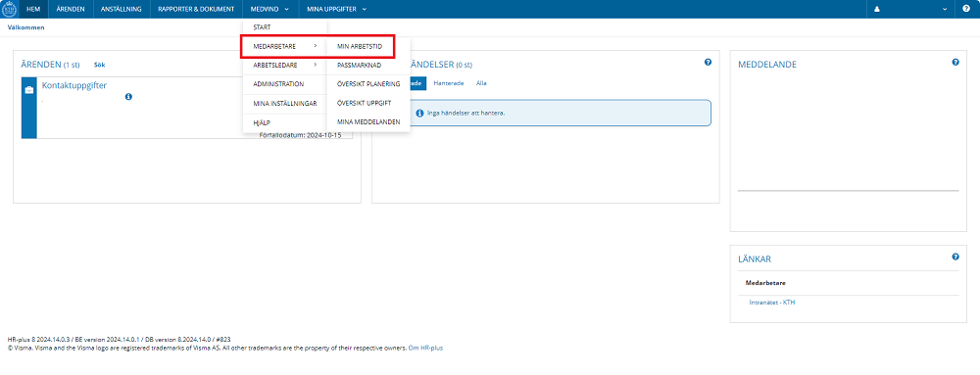The image size is (980, 375).
Task: Open Mina Inställningar in the Medvind menu
Action: [x=284, y=104]
